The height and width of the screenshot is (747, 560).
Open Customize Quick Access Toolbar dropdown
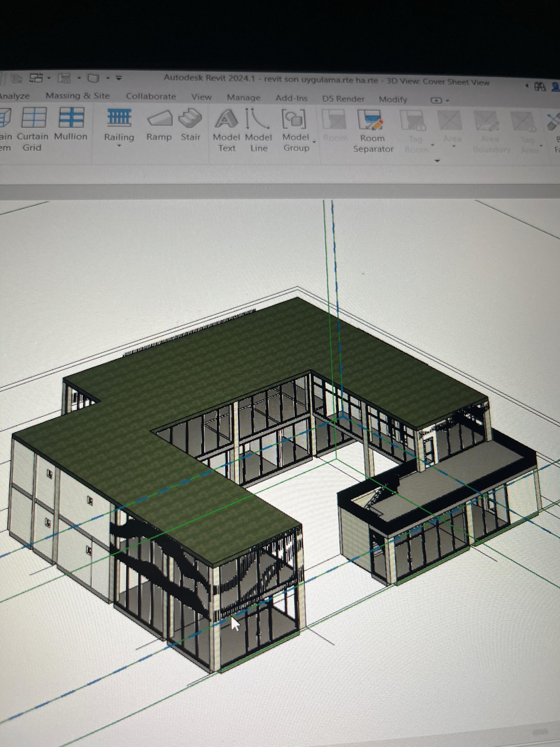click(x=118, y=78)
